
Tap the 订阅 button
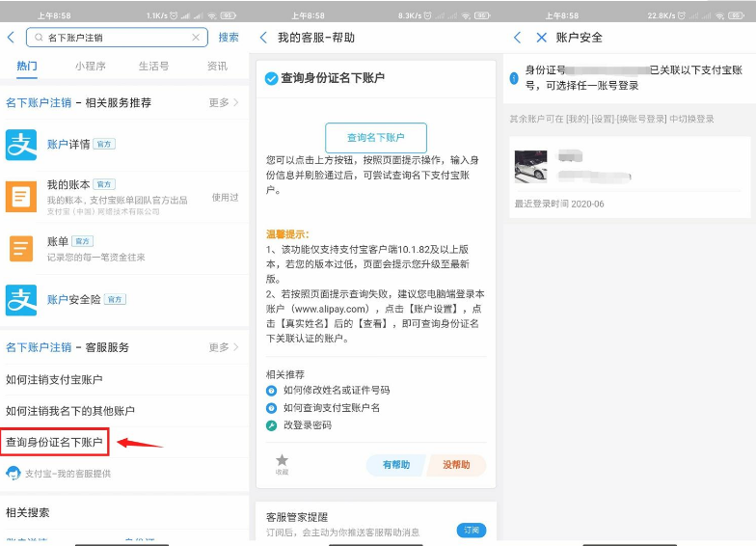pos(472,531)
